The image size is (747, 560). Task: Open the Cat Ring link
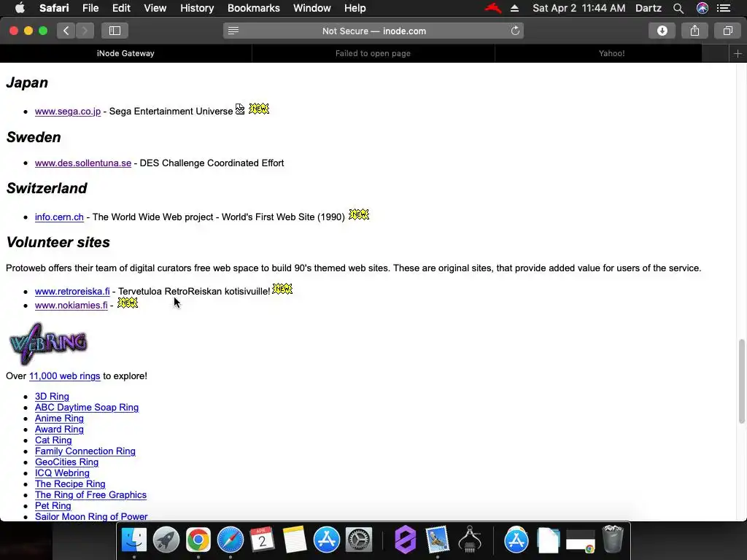coord(53,440)
